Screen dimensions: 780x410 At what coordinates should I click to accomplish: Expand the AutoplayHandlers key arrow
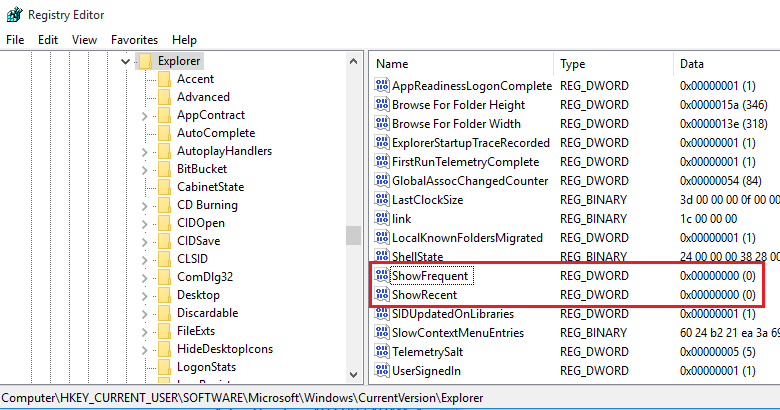pos(144,152)
